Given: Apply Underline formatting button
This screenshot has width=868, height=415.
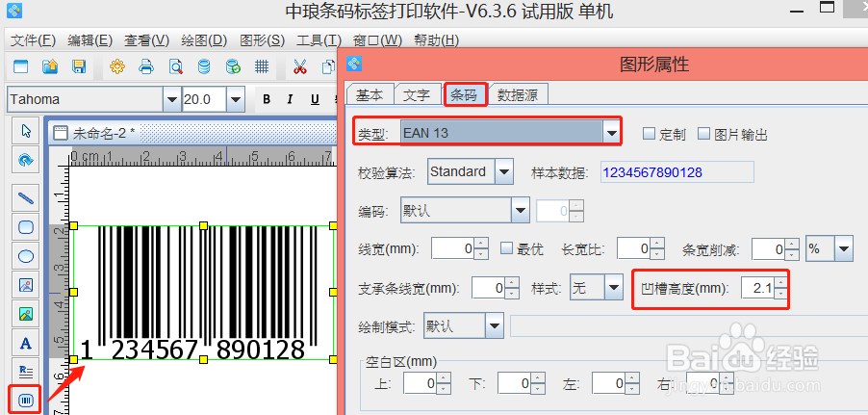Looking at the screenshot, I should point(315,100).
